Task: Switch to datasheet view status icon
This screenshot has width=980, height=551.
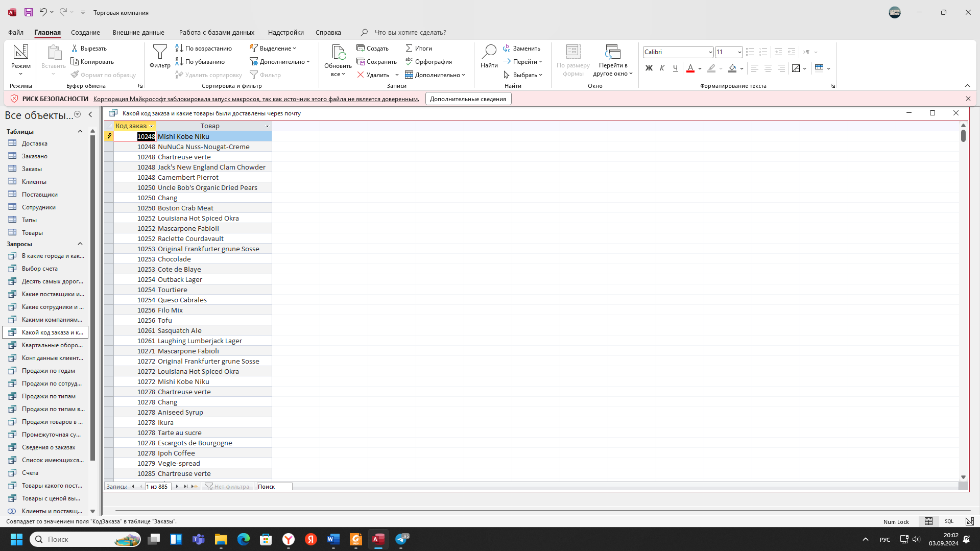Action: tap(928, 521)
